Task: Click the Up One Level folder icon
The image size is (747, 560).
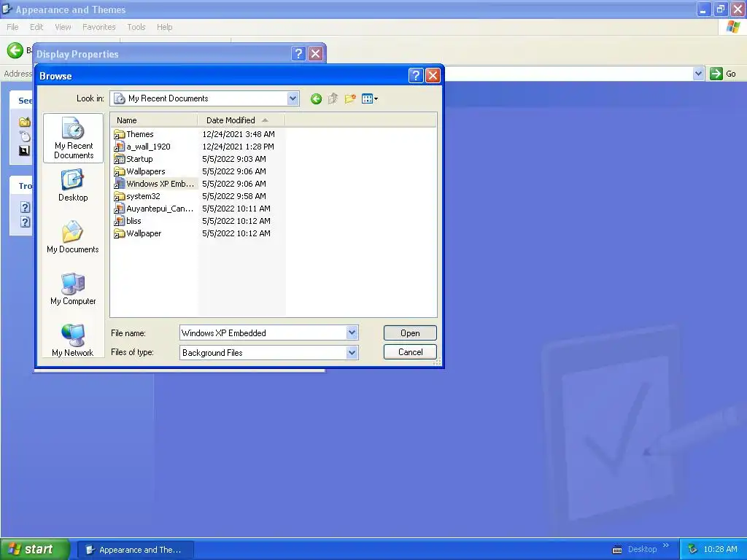Action: coord(333,98)
